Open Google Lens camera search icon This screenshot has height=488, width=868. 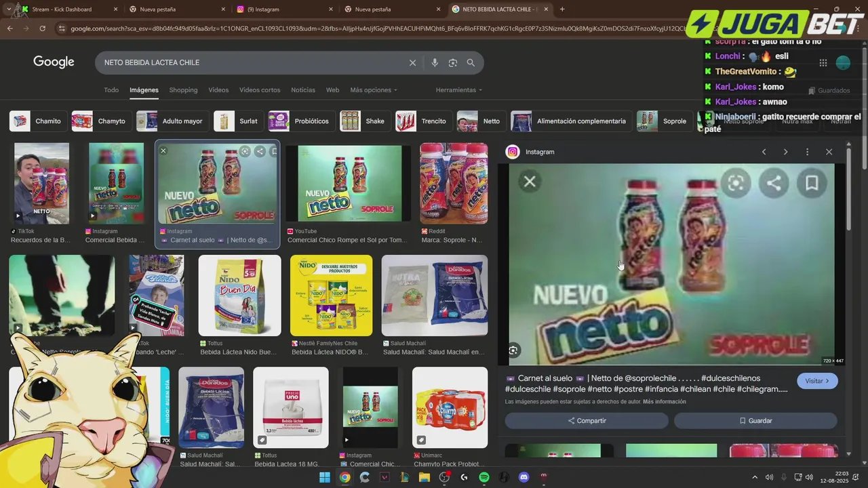(x=453, y=62)
